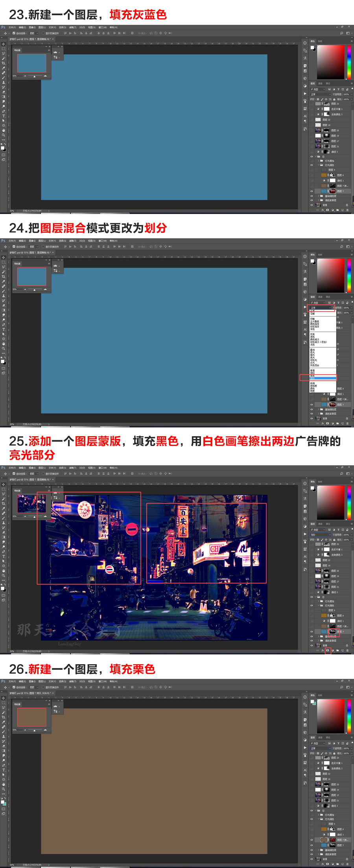Toggle 自动选择 checkbox in step 23 options bar
The image size is (354, 868).
(14, 33)
